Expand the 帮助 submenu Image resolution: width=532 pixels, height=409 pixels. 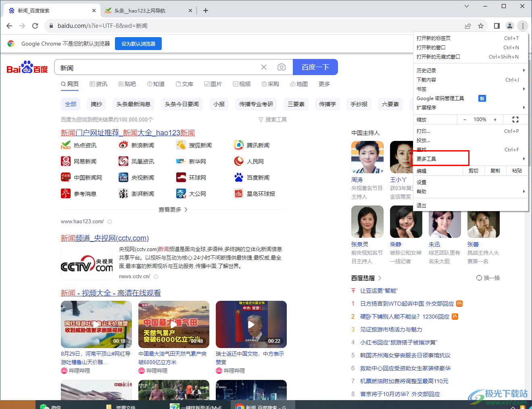(x=471, y=191)
